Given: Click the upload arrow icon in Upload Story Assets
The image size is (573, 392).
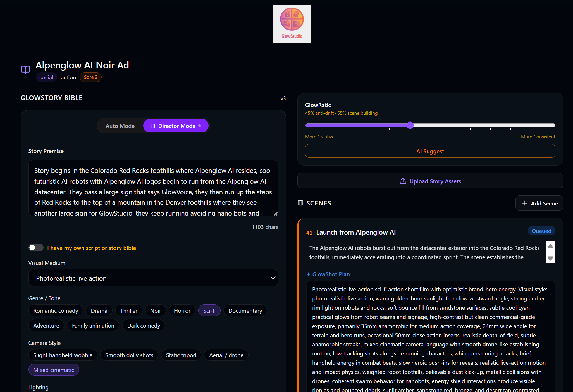Looking at the screenshot, I should [403, 181].
